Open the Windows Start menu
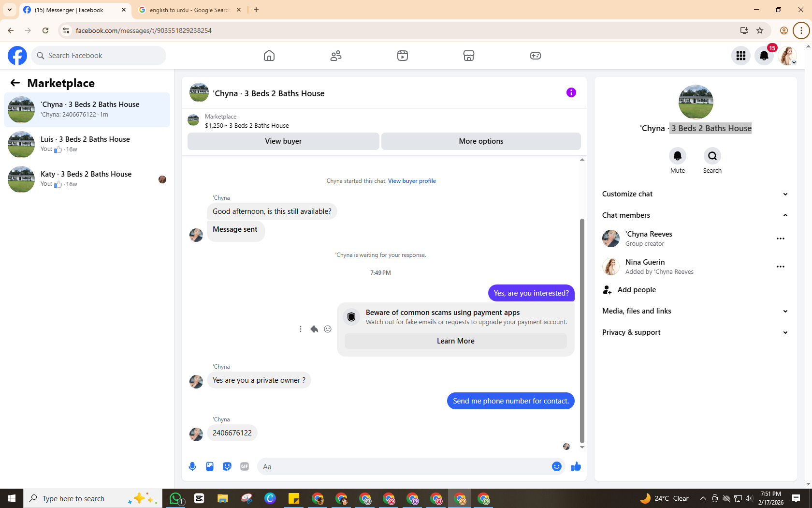 click(x=12, y=498)
